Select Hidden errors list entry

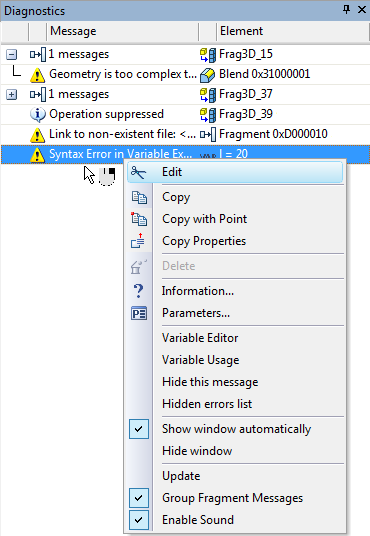pyautogui.click(x=207, y=404)
